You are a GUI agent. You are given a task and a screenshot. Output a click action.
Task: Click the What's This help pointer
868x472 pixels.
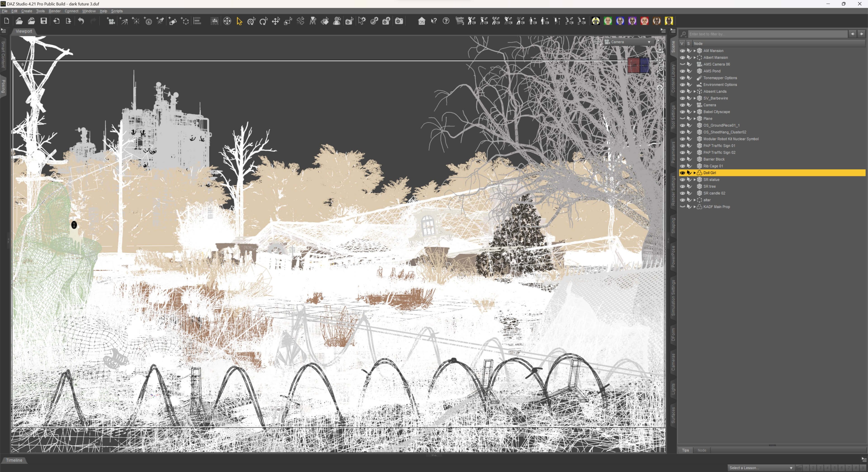pos(434,21)
